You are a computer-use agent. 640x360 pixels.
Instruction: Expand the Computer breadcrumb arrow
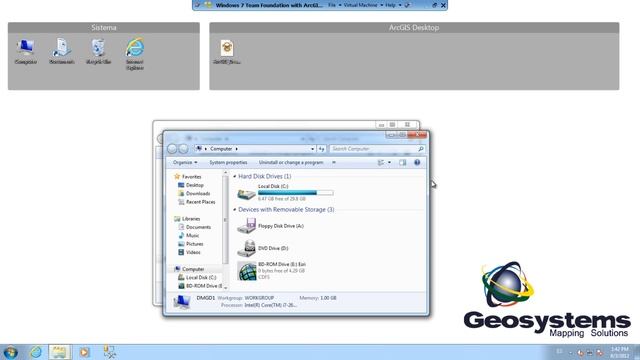coord(236,149)
